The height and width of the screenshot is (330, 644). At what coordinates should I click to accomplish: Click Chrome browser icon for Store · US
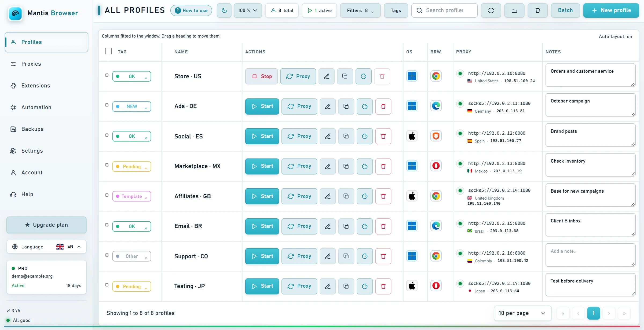(436, 76)
